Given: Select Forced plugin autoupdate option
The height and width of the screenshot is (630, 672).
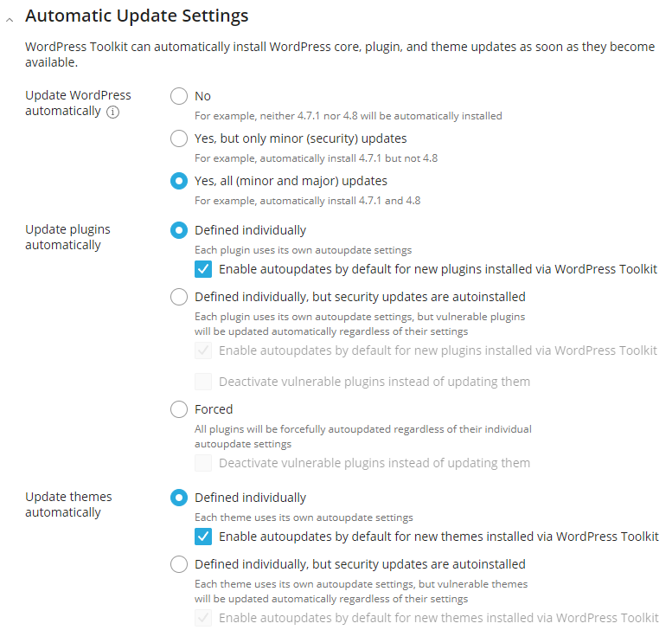Looking at the screenshot, I should (x=179, y=409).
